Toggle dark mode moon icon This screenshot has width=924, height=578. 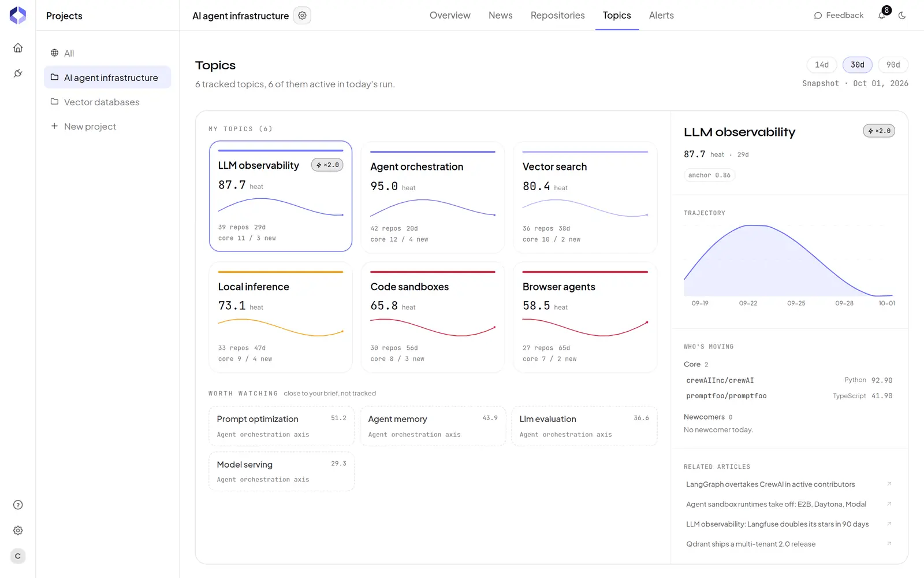click(902, 16)
